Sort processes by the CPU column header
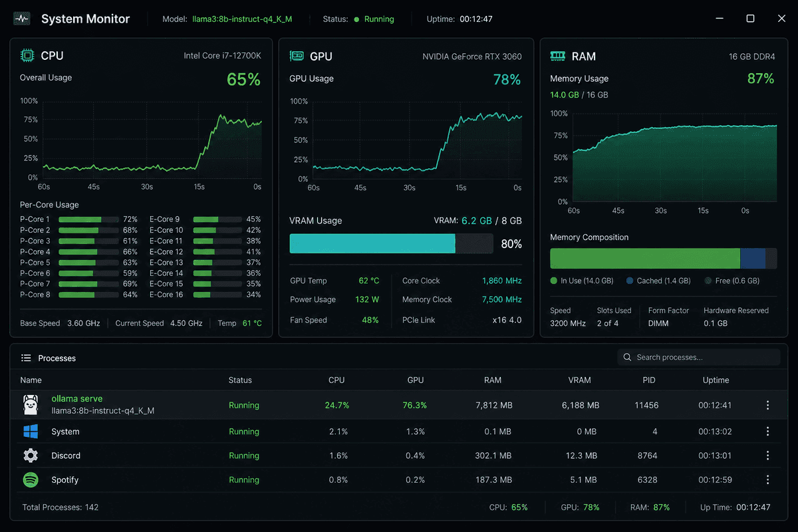This screenshot has height=532, width=798. coord(336,380)
